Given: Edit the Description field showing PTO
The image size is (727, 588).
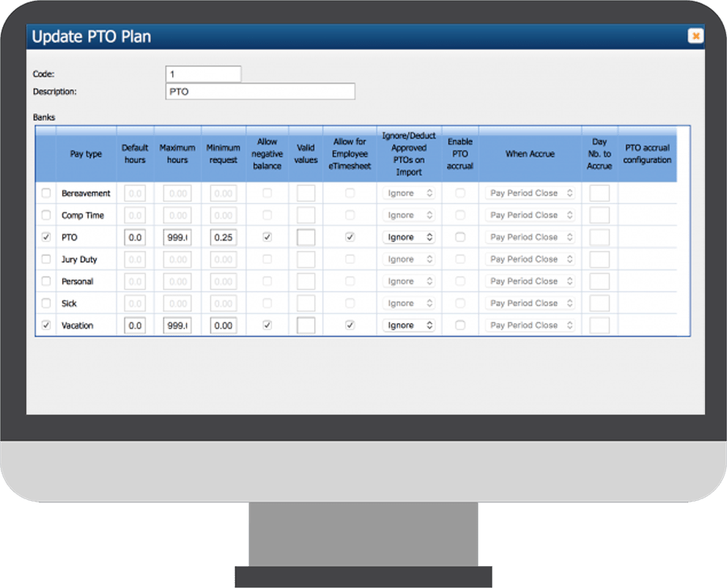Looking at the screenshot, I should tap(258, 91).
